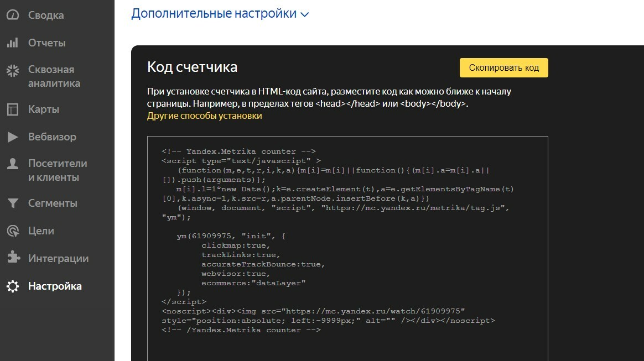Select Посетители и клиенты

tap(58, 170)
